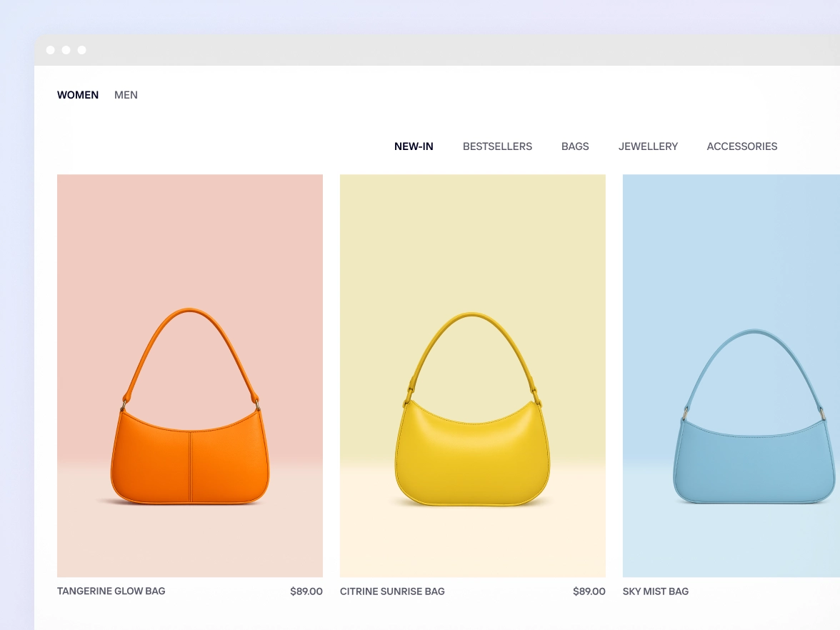Switch to the WOMEN section
840x630 pixels.
[x=78, y=95]
